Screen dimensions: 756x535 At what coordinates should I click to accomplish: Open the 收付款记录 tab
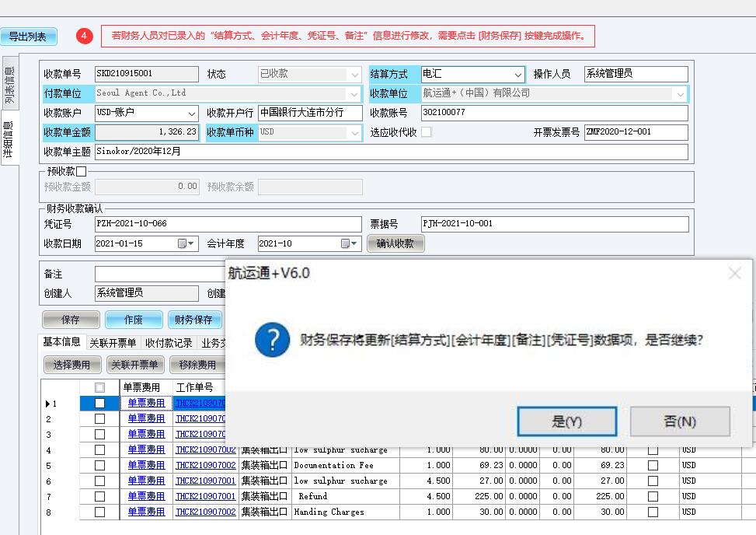point(169,343)
